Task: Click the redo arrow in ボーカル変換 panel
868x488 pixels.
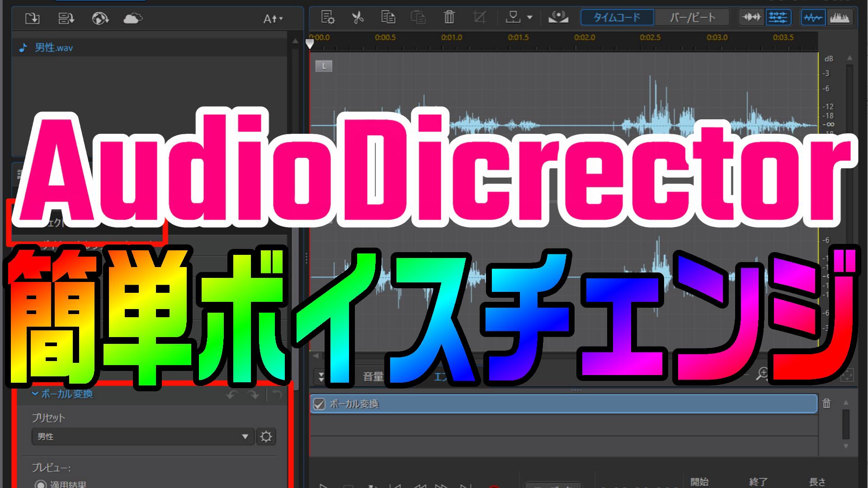Action: (253, 395)
